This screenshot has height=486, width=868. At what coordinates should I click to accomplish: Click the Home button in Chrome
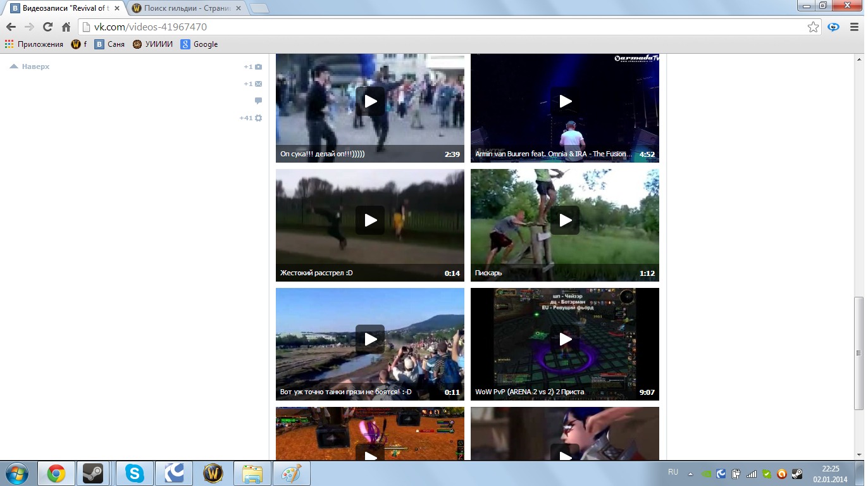(x=66, y=27)
